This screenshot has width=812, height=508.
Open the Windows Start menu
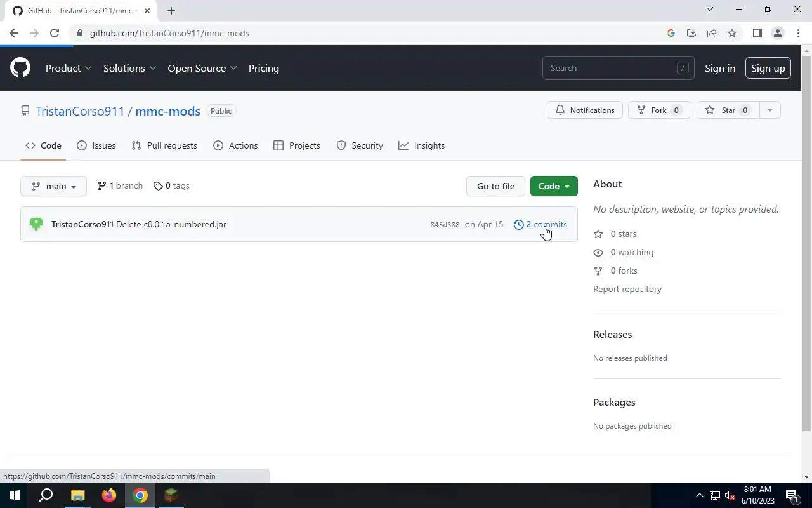point(15,495)
